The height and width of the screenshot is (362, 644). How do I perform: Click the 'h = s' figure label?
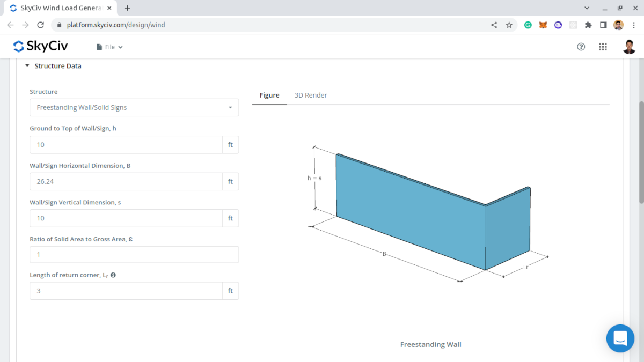coord(314,178)
